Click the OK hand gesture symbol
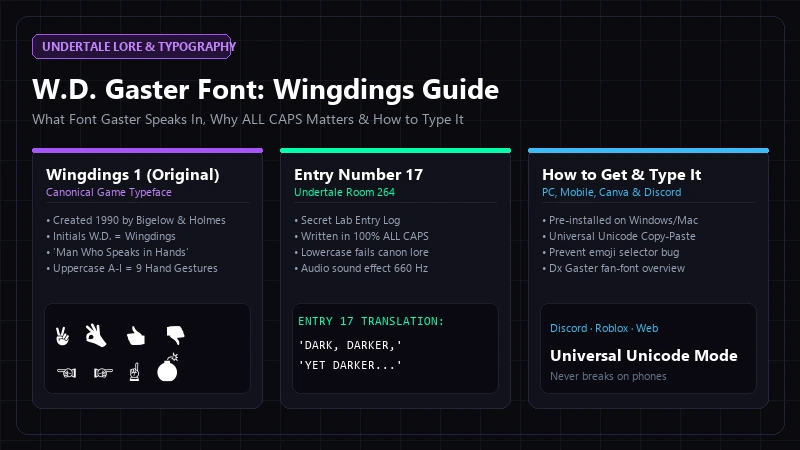Viewport: 800px width, 450px height. click(96, 335)
